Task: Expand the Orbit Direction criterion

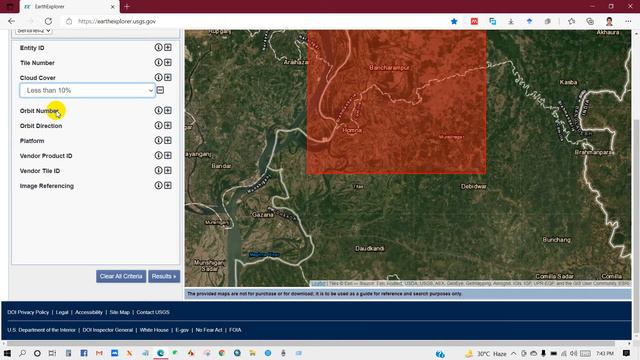Action: (x=168, y=126)
